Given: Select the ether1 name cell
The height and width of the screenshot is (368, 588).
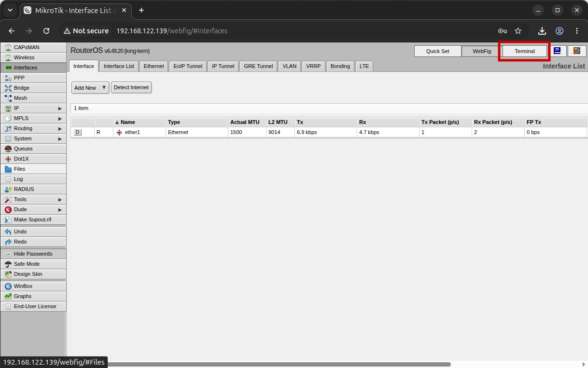Looking at the screenshot, I should (140, 132).
